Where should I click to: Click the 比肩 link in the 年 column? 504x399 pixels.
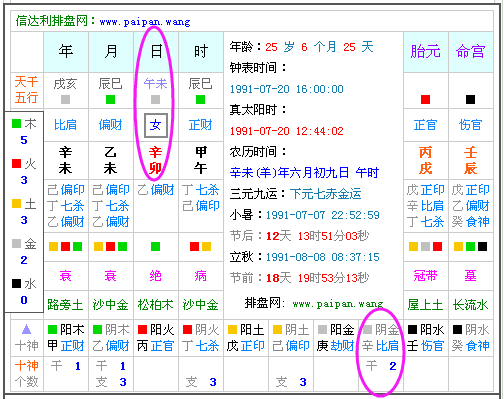65,125
